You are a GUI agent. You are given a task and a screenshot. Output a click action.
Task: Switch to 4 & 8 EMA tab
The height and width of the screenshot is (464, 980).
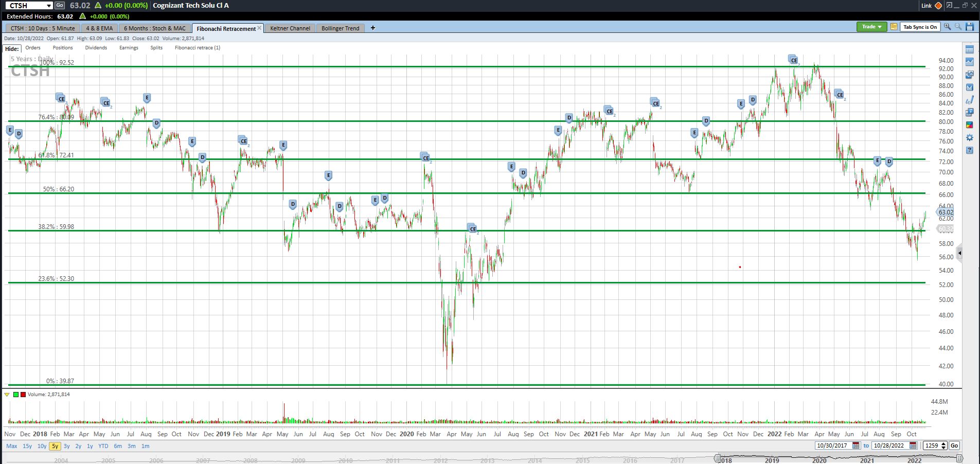[99, 28]
